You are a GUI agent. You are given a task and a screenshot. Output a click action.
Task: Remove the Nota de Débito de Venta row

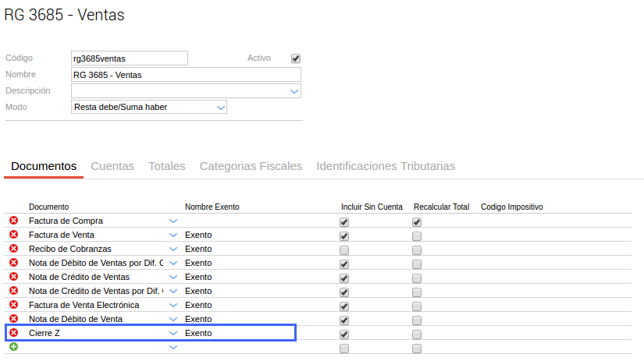tap(13, 319)
